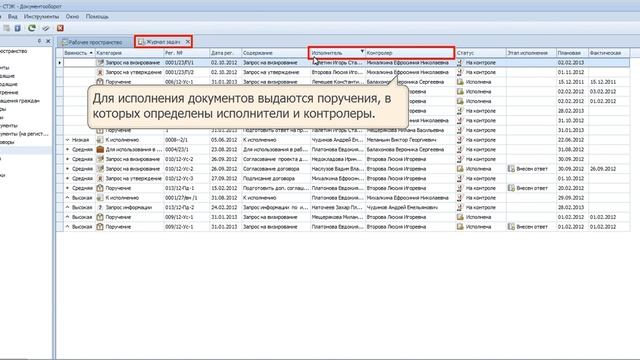Close the Журнал задач tab
The height and width of the screenshot is (360, 640).
(188, 42)
